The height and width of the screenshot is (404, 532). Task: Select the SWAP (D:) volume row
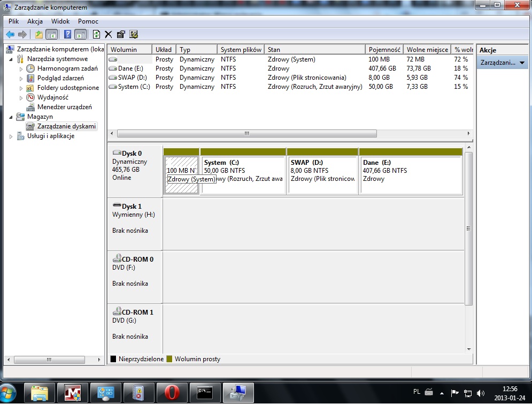tap(290, 78)
